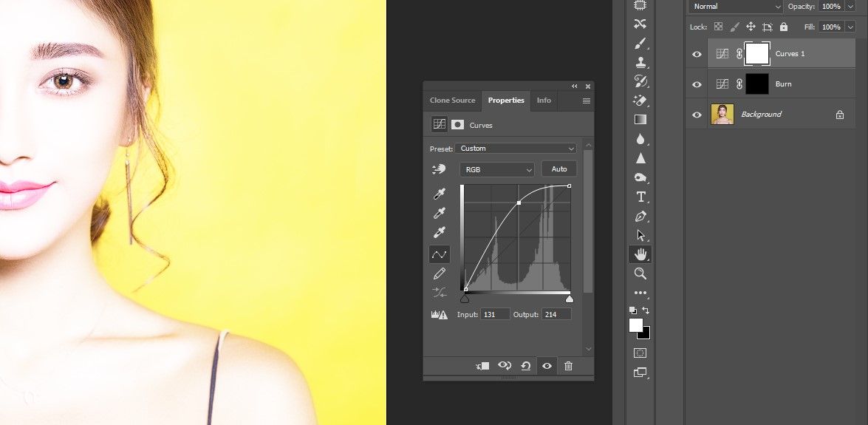Viewport: 868px width, 425px height.
Task: Collapse the Properties panel with double arrows
Action: (x=575, y=86)
